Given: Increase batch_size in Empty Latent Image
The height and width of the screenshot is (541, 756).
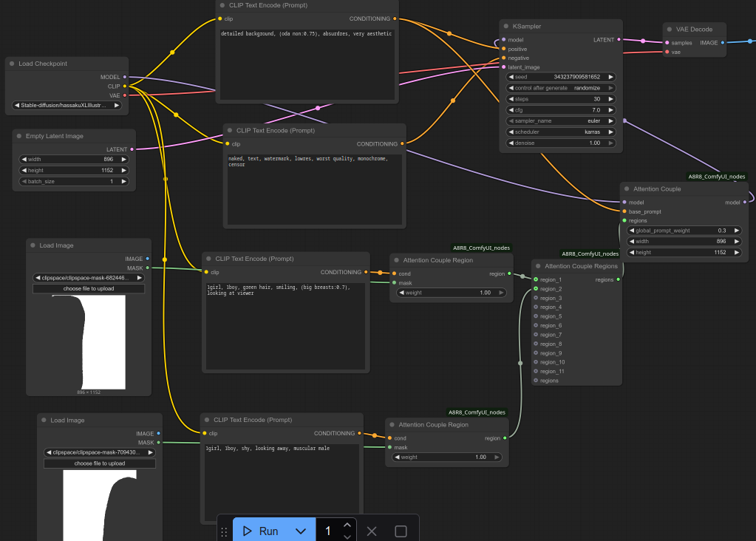Looking at the screenshot, I should tap(124, 181).
